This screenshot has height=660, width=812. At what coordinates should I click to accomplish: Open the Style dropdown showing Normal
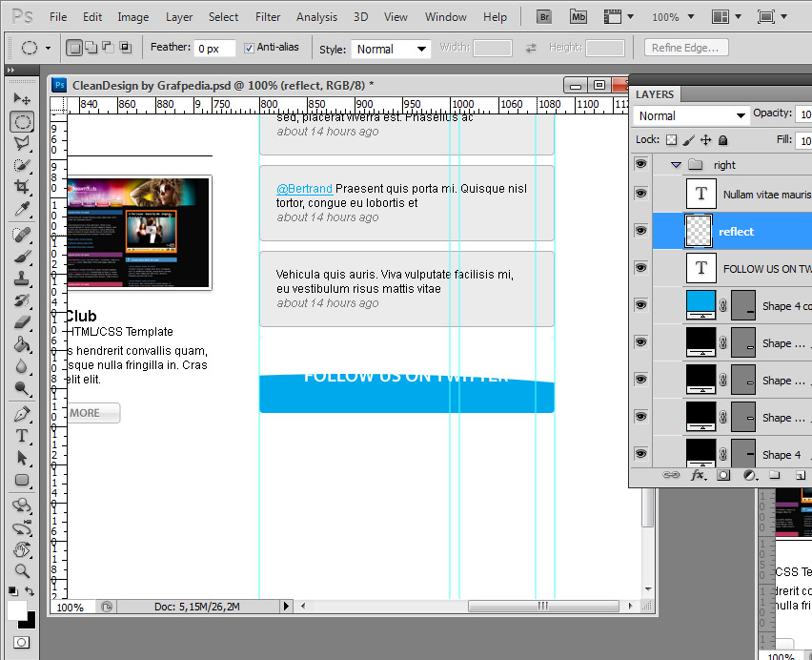point(391,50)
